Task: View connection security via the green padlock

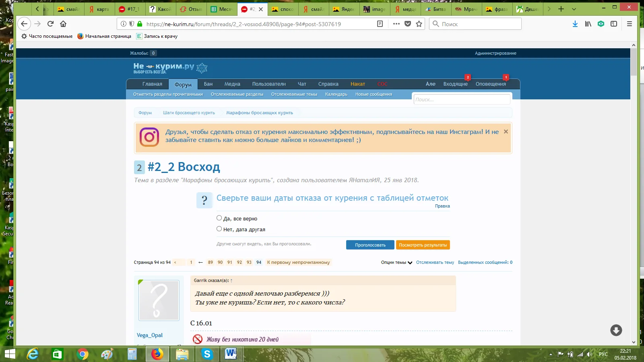Action: (x=140, y=24)
